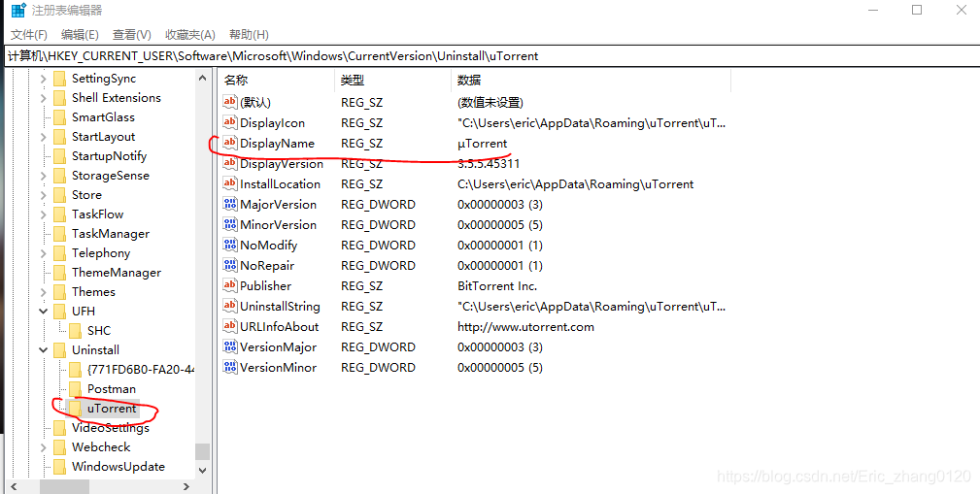Screen dimensions: 980x494
Task: Click the VersionMinor DWORD value icon
Action: 230,367
